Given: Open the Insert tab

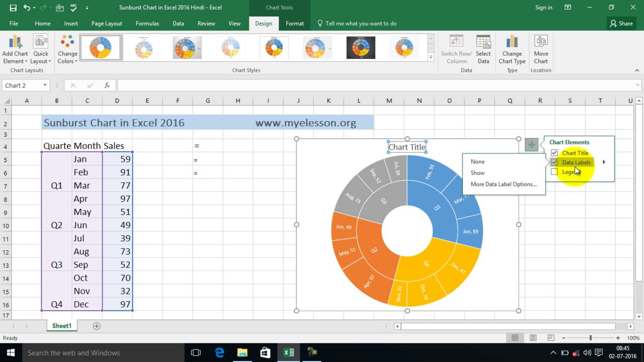Looking at the screenshot, I should click(71, 24).
